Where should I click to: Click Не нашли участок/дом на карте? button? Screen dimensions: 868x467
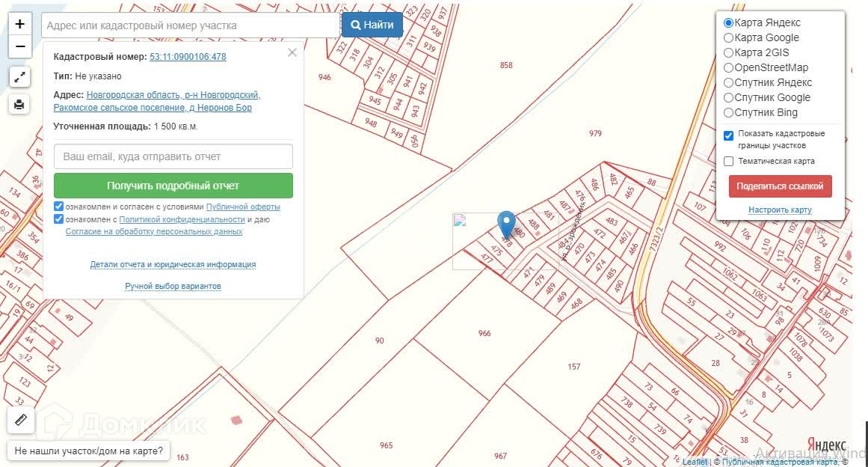pyautogui.click(x=88, y=451)
